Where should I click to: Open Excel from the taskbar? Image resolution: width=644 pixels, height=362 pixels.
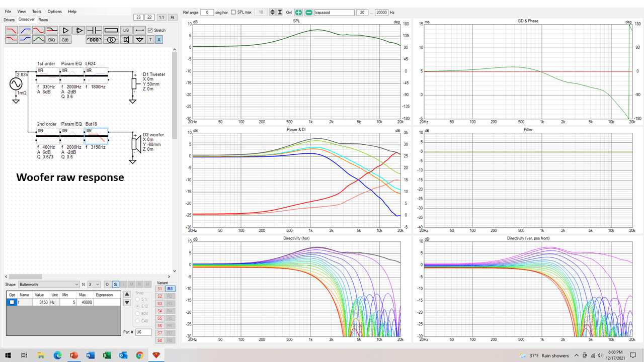point(107,355)
